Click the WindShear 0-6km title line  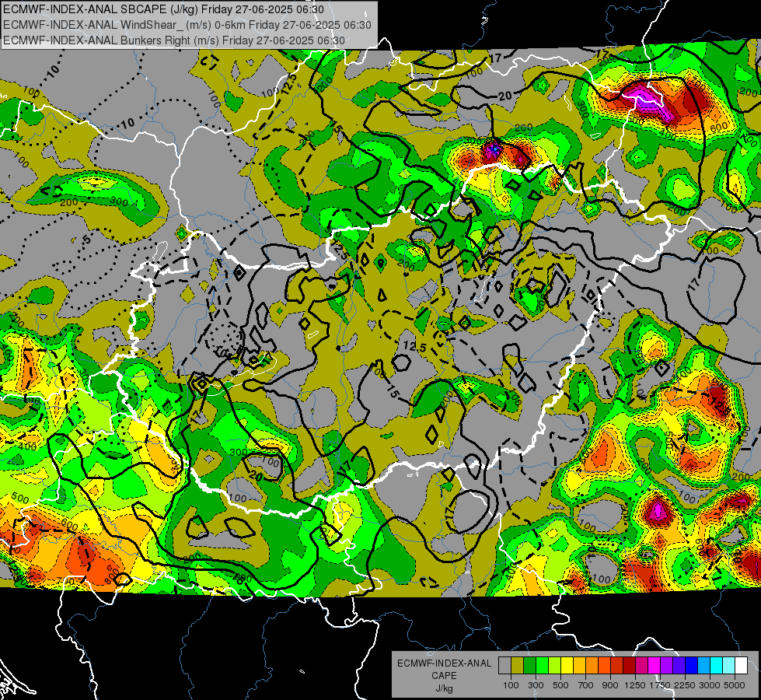187,25
